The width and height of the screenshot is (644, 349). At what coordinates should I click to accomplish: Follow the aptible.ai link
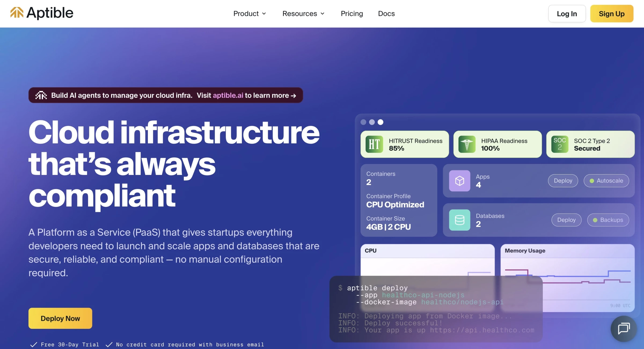[x=228, y=95]
